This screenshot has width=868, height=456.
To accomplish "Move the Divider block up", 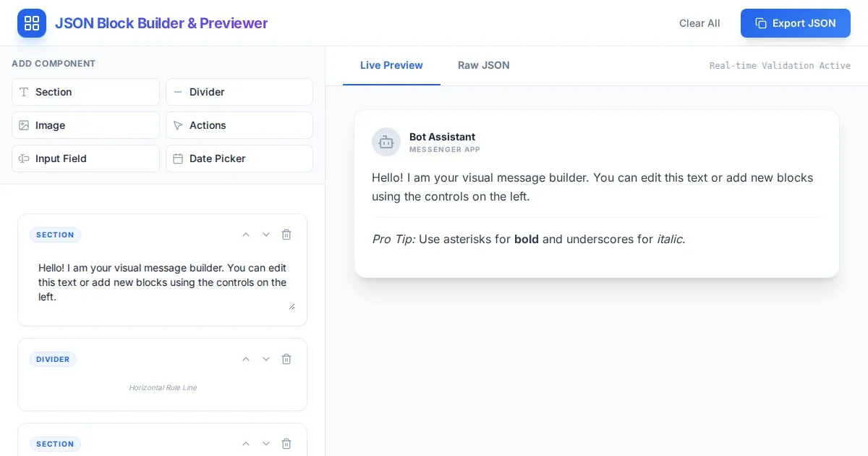I will click(246, 359).
